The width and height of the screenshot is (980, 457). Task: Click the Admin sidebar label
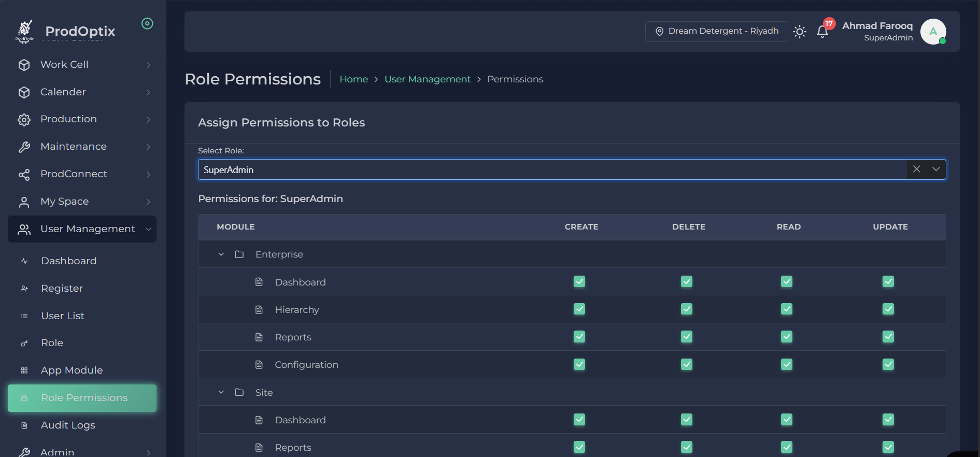(x=58, y=452)
